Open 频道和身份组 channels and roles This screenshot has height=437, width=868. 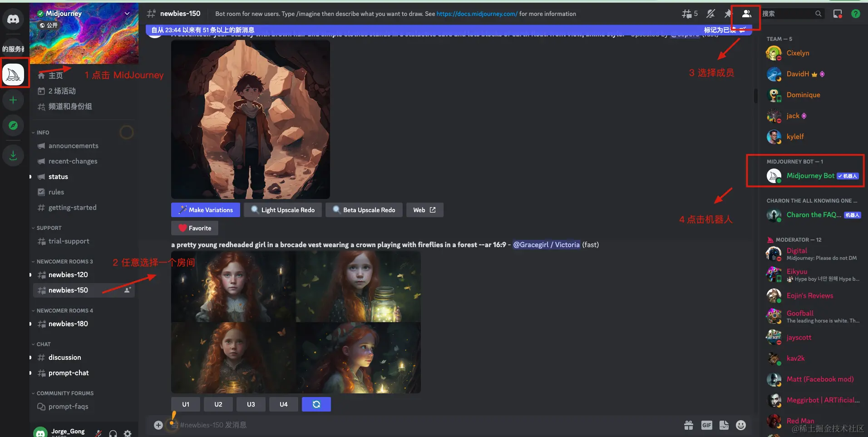[84, 106]
